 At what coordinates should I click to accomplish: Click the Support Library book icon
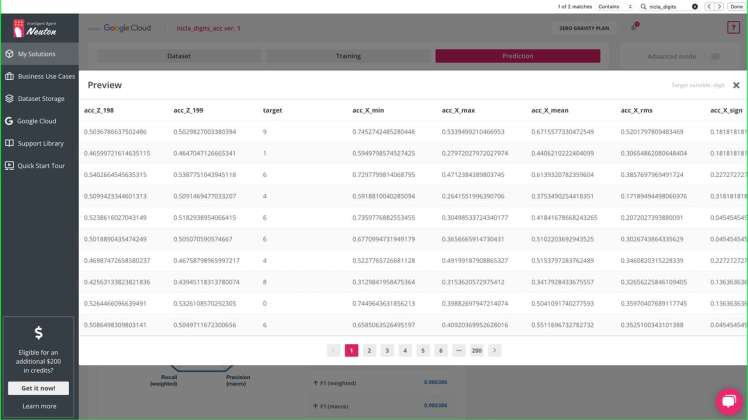tap(9, 143)
